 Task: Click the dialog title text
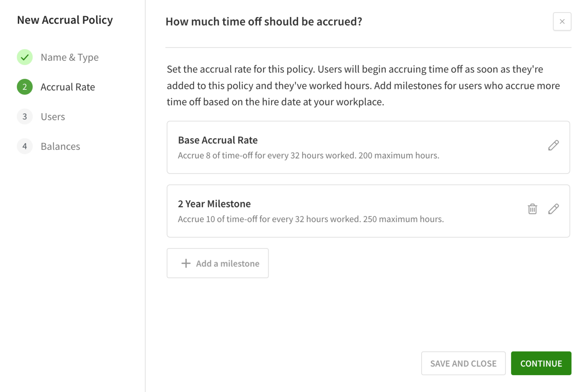(263, 21)
